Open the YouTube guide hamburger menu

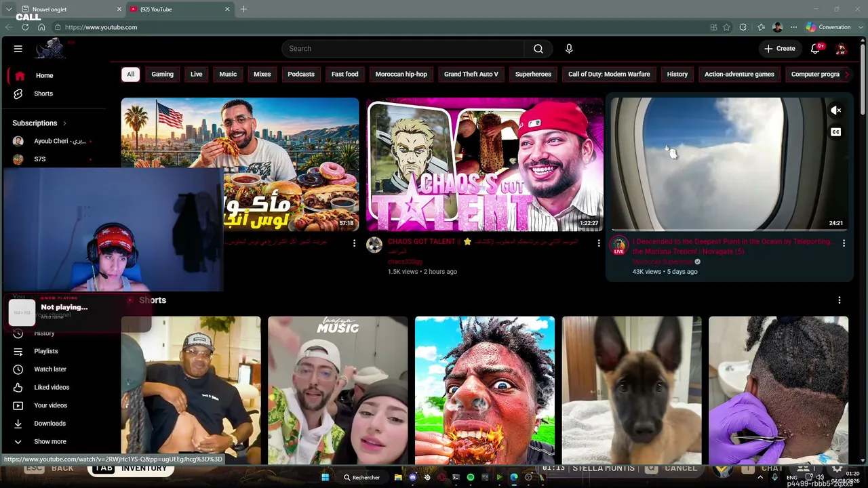point(18,49)
